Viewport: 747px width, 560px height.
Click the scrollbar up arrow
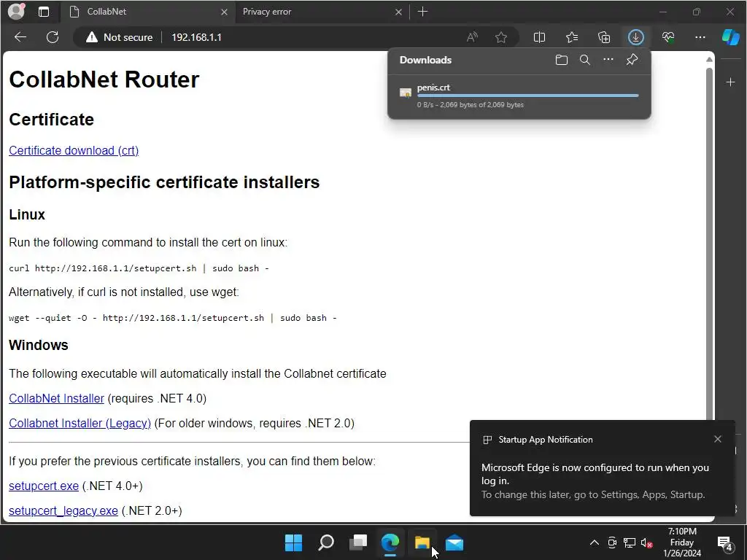(709, 60)
